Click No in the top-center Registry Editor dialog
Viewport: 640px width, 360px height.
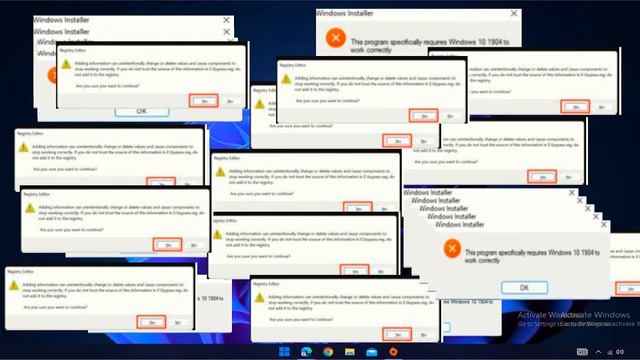(x=450, y=116)
